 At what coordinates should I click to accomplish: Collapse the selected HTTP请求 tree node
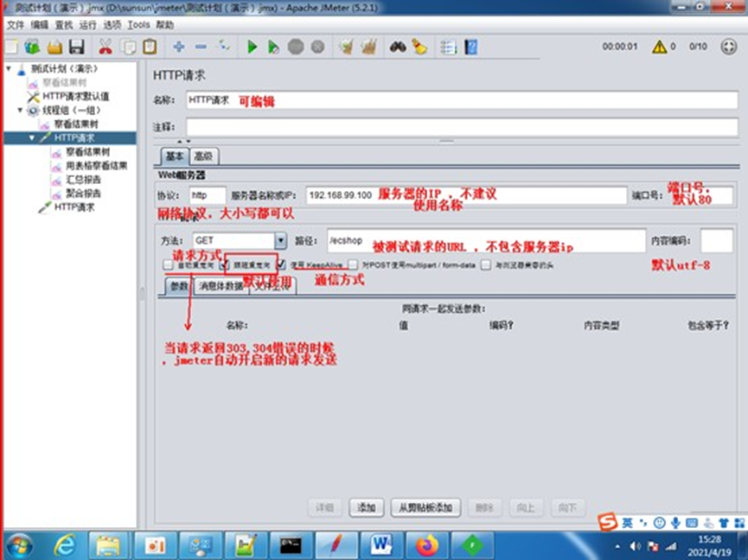(x=31, y=137)
